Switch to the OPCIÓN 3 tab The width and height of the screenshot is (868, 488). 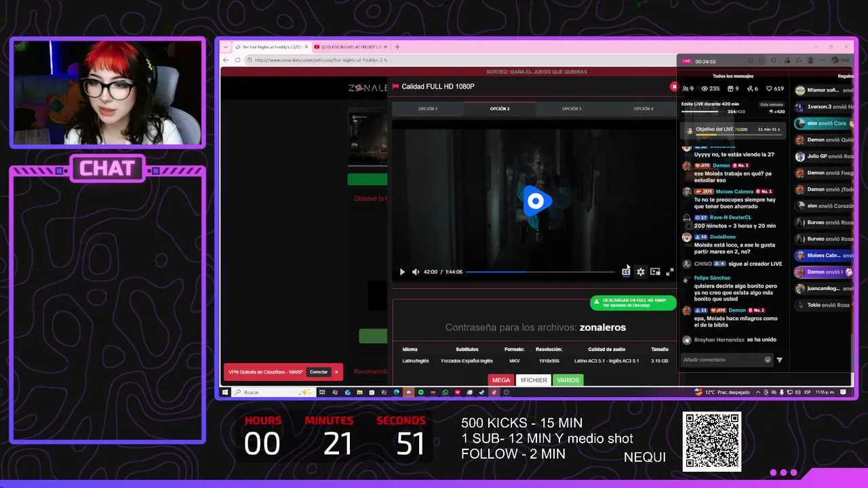(572, 108)
